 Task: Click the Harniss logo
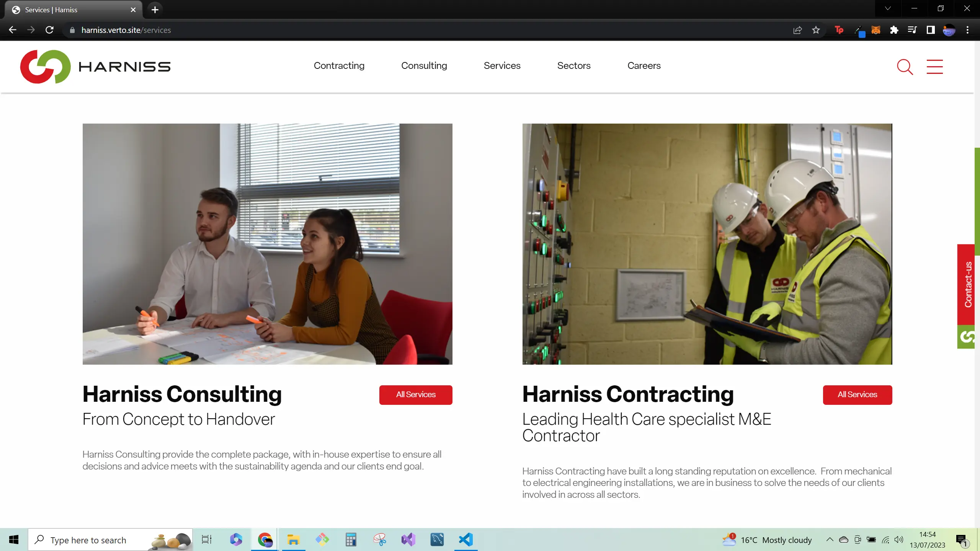(x=95, y=66)
